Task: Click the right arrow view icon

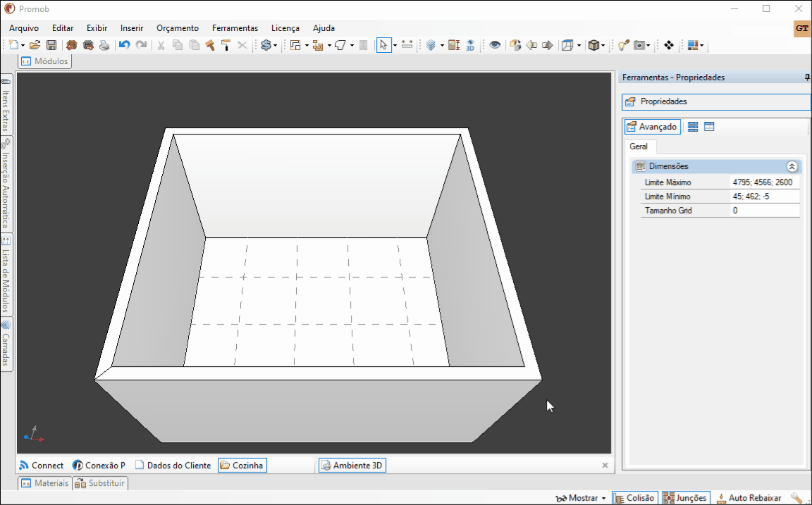Action: pyautogui.click(x=548, y=46)
